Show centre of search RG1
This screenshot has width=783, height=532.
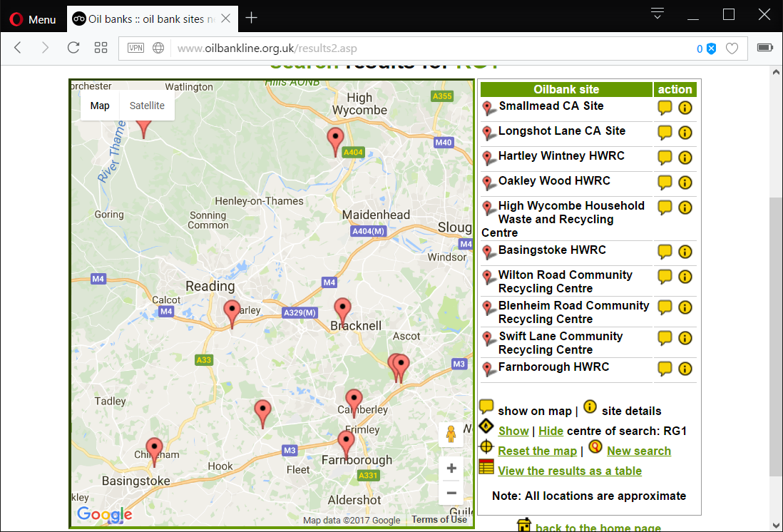pyautogui.click(x=513, y=431)
